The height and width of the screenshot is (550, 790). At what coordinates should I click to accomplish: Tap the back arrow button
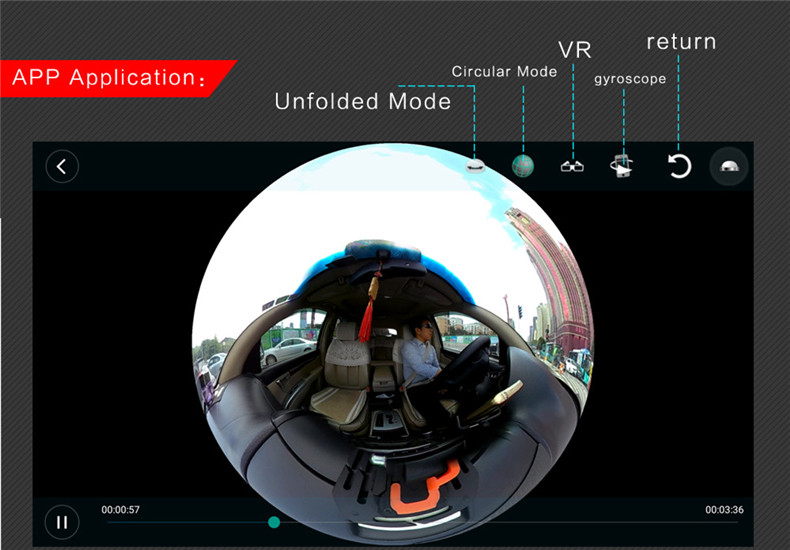pos(62,166)
